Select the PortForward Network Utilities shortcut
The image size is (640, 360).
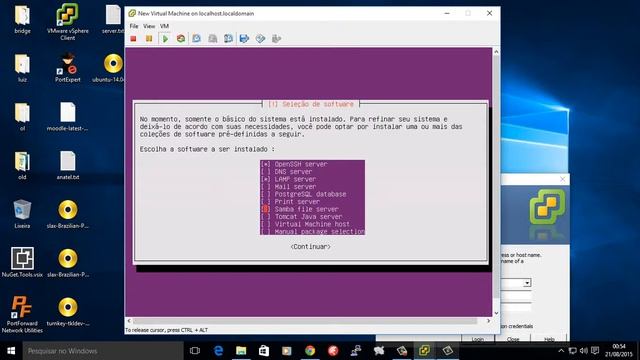[22, 314]
